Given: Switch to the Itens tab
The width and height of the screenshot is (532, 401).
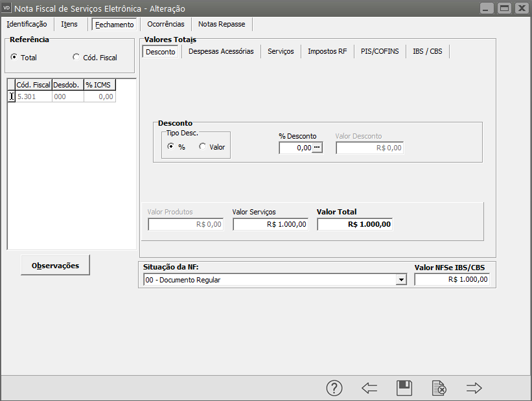Looking at the screenshot, I should click(x=69, y=24).
